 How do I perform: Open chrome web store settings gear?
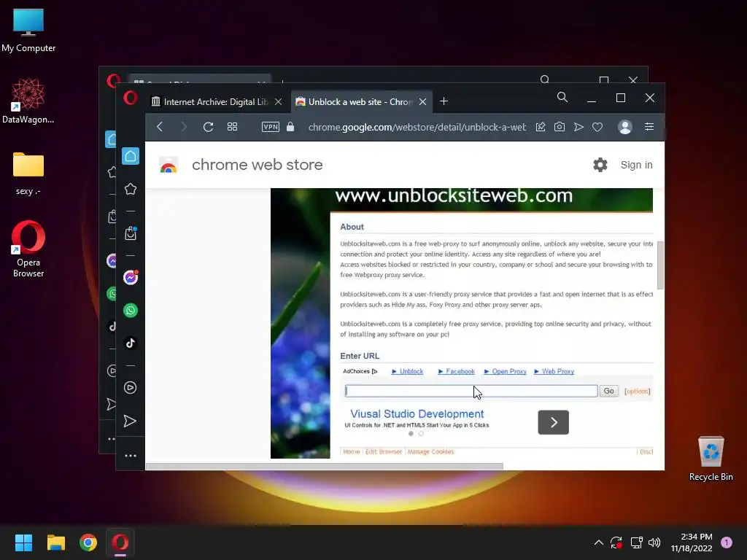click(600, 165)
